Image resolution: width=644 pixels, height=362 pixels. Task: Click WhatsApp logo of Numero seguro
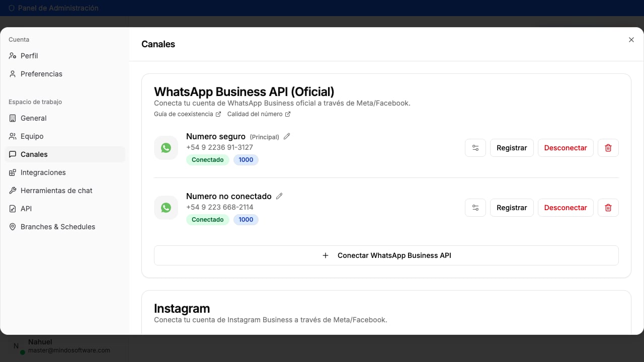166,148
